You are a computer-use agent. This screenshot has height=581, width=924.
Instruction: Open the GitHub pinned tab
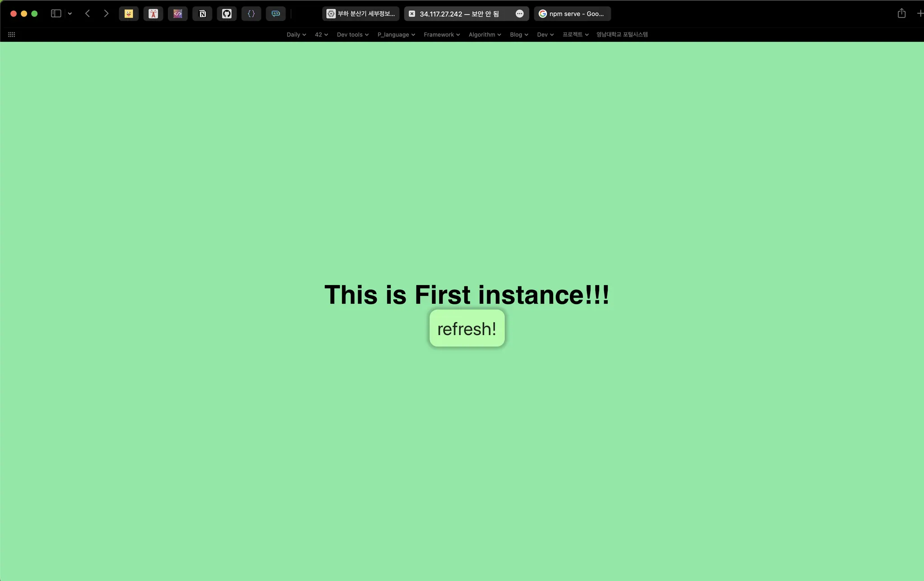point(226,14)
